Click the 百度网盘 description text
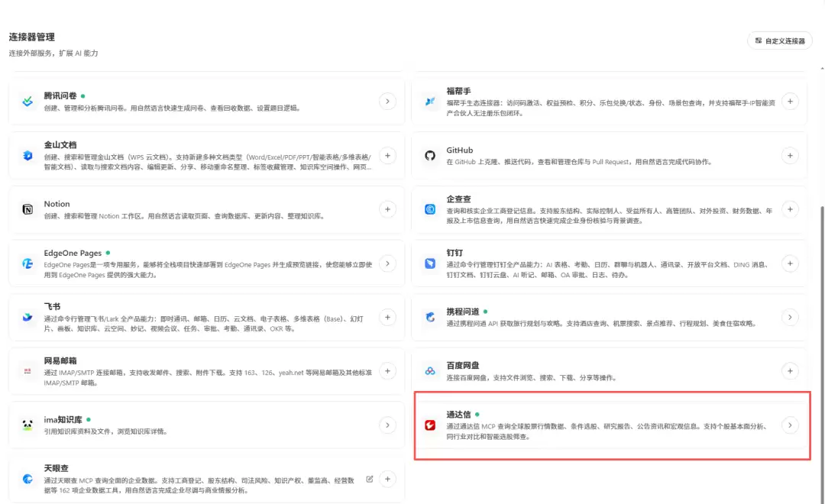Image resolution: width=825 pixels, height=504 pixels. pyautogui.click(x=531, y=378)
